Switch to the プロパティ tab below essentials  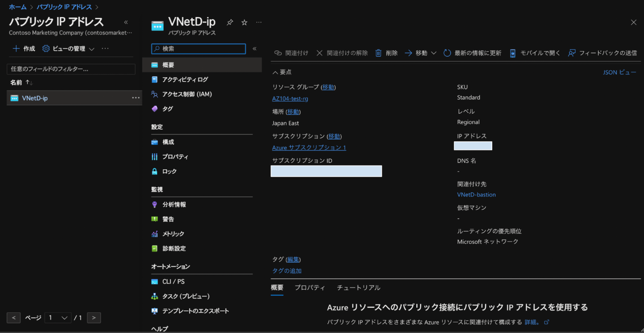tap(310, 287)
